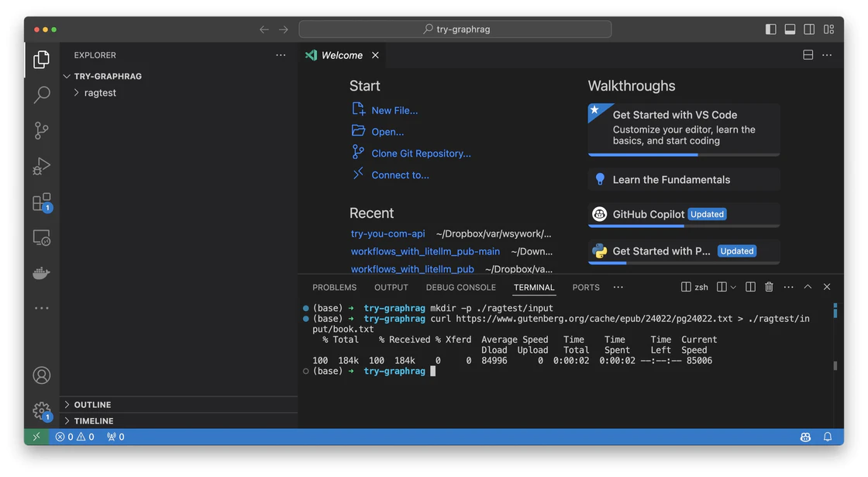The image size is (868, 477).
Task: Click the Connect to link
Action: (400, 175)
